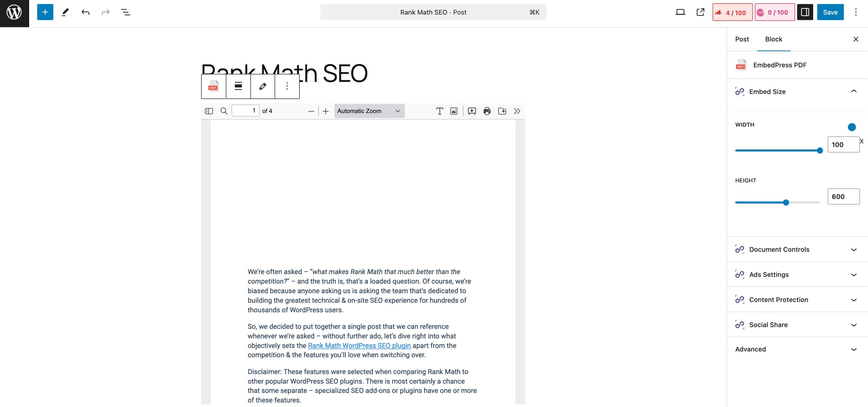Screen dimensions: 868x407
Task: Switch to the Post tab
Action: 742,39
